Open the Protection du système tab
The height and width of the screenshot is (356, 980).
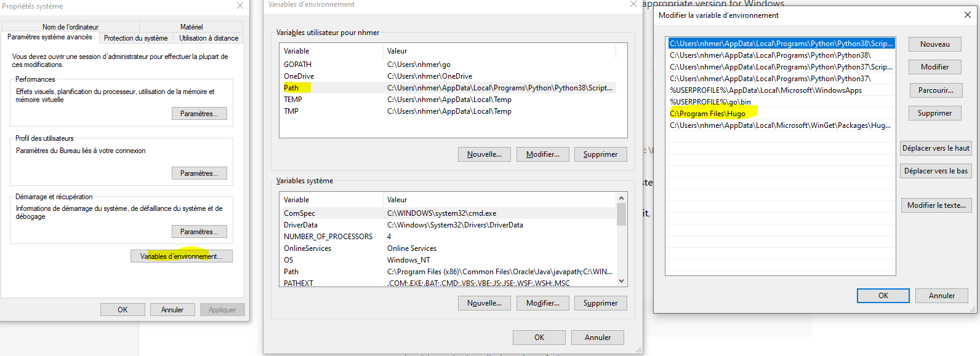[x=135, y=38]
